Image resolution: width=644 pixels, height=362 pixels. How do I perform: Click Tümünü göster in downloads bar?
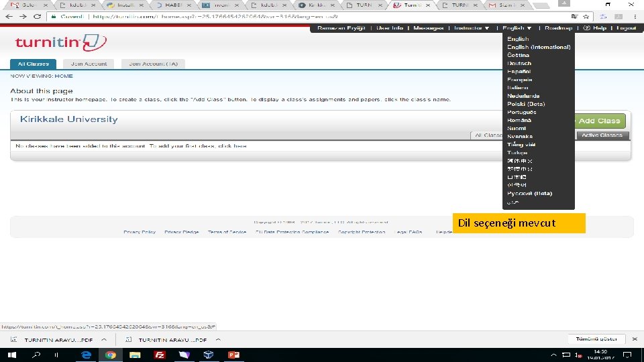click(x=596, y=339)
